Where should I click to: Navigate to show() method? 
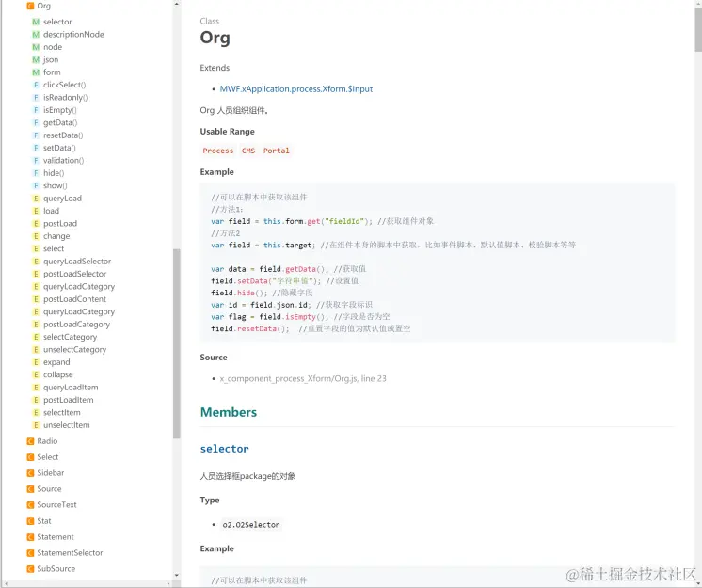point(56,185)
